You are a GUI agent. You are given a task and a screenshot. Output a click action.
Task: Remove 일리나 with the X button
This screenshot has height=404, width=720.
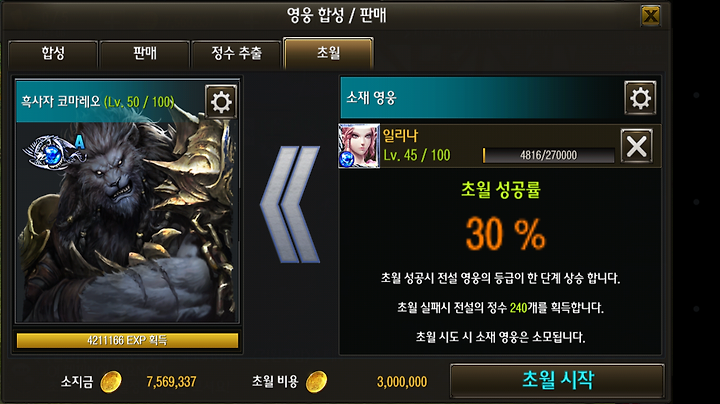pyautogui.click(x=636, y=146)
